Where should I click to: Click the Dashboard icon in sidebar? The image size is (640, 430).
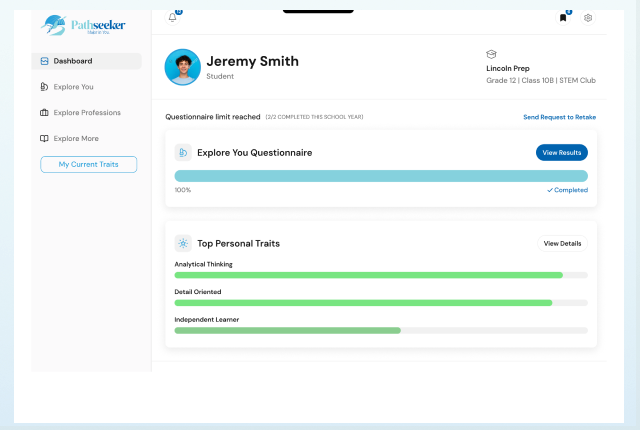(x=44, y=61)
